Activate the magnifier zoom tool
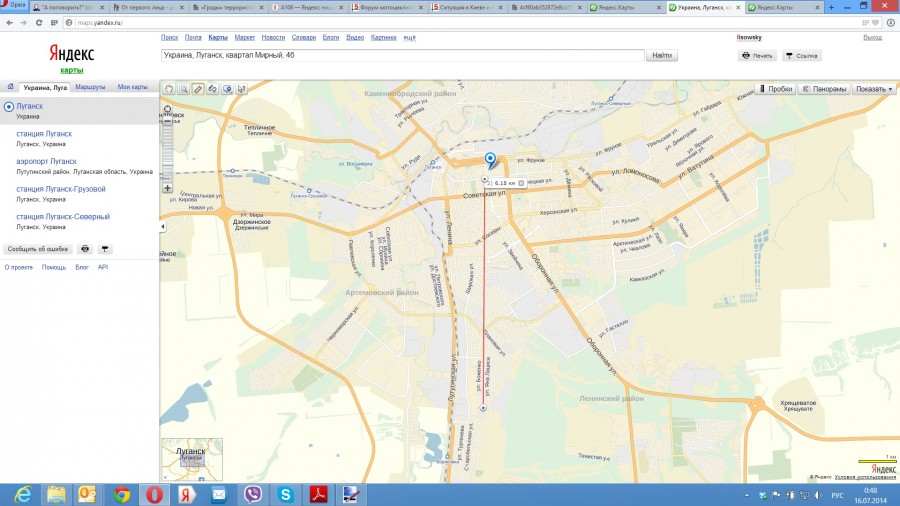Viewport: 900px width, 506px height. pyautogui.click(x=183, y=89)
